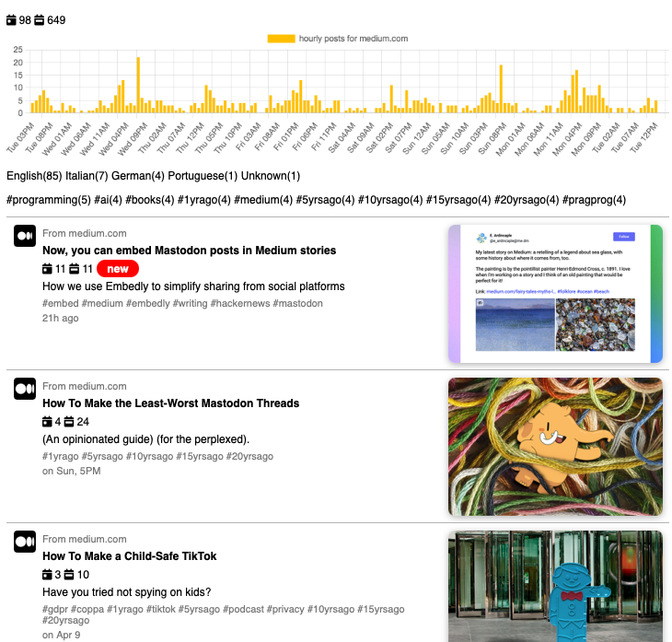Open 'How To Make the Least-Worst Mastodon Threads'
This screenshot has width=672, height=642.
pos(170,403)
